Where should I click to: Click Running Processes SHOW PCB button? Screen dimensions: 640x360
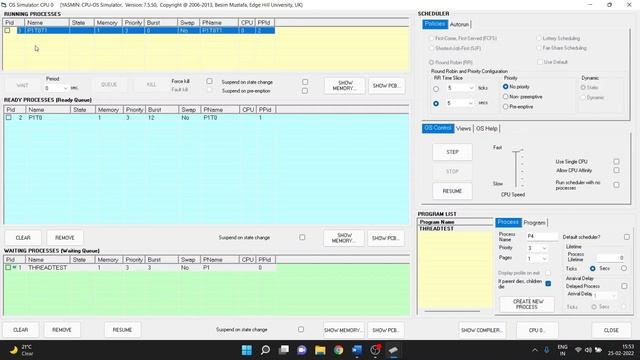[x=386, y=86]
